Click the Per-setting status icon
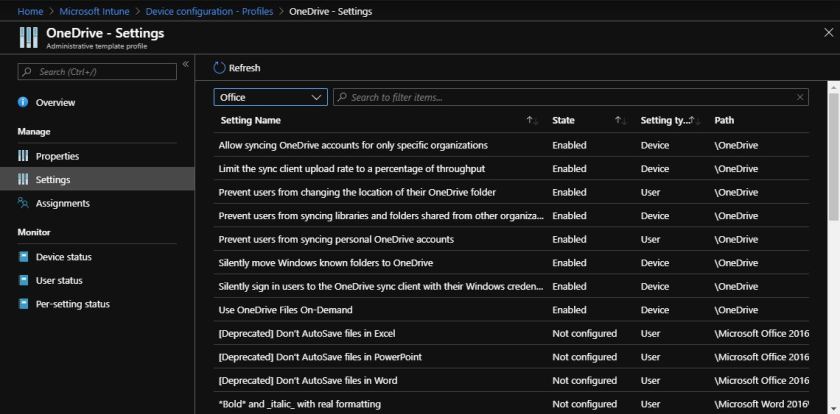Image resolution: width=840 pixels, height=414 pixels. (x=23, y=304)
